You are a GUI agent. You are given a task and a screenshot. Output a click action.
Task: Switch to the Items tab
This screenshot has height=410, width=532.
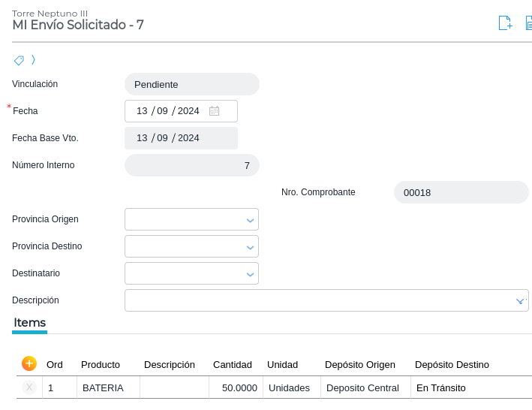30,323
